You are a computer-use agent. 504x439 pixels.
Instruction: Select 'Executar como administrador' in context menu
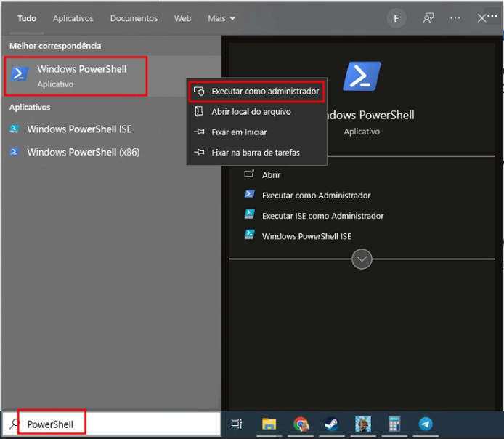(264, 92)
